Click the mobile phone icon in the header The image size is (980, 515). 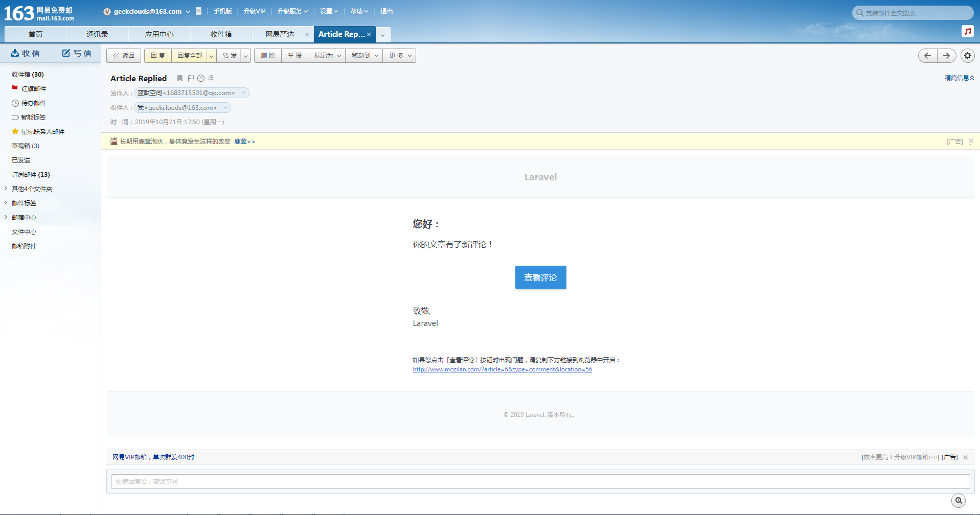(x=198, y=11)
